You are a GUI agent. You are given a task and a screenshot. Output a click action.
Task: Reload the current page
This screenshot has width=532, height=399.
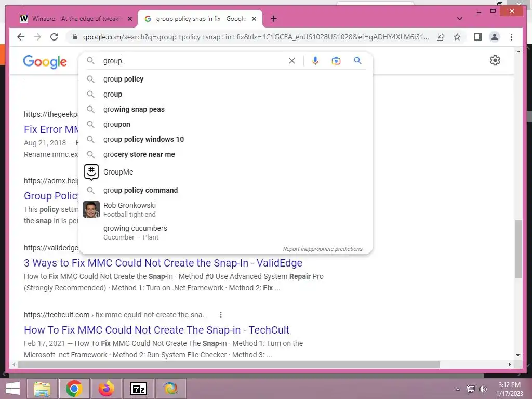(x=54, y=37)
